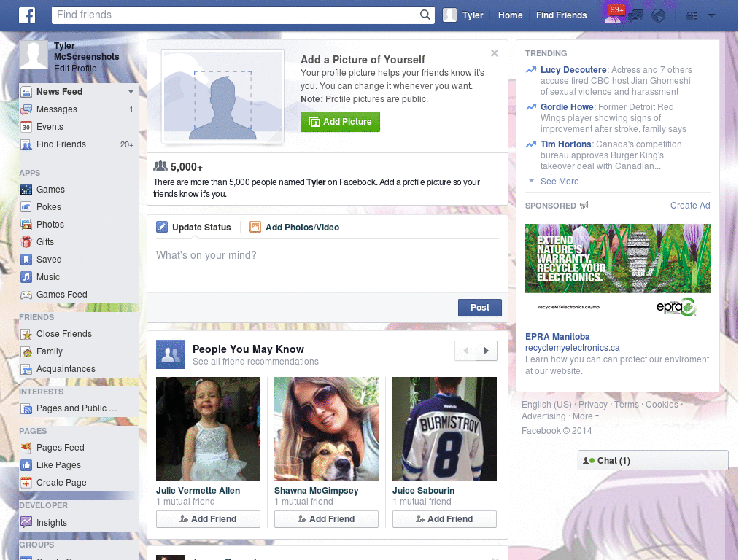Show next People You May Know suggestions
Image resolution: width=747 pixels, height=560 pixels.
point(487,351)
